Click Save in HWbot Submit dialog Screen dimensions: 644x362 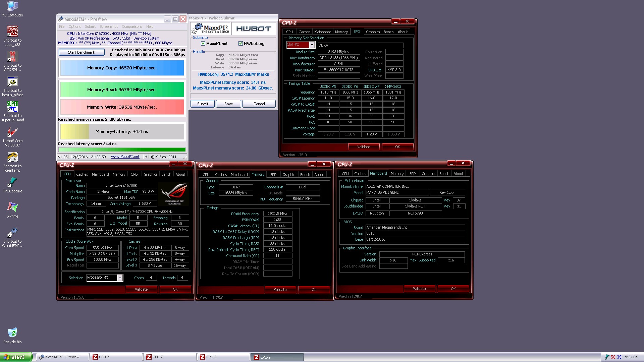tap(229, 104)
